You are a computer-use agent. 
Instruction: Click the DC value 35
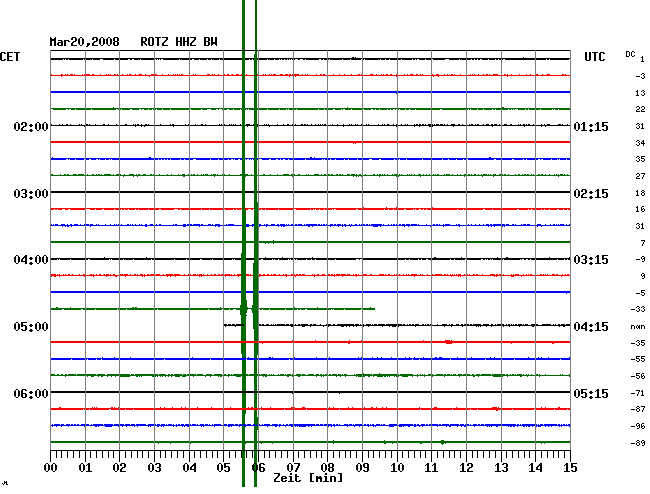pyautogui.click(x=640, y=159)
